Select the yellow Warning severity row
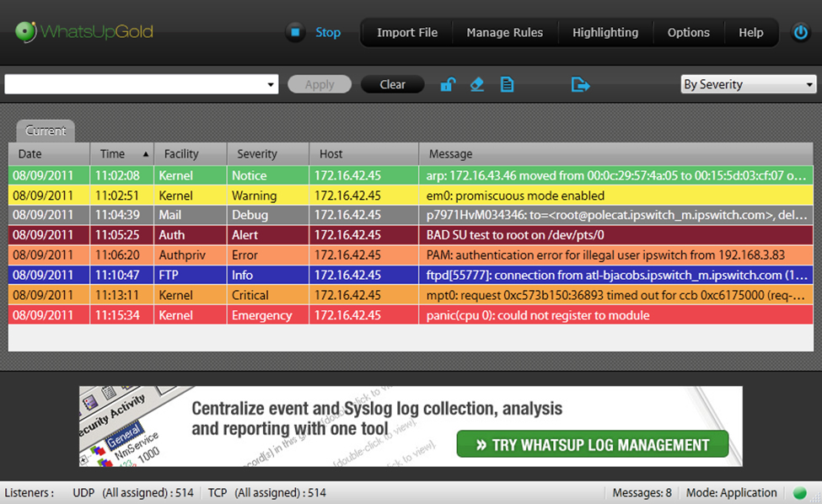This screenshot has height=504, width=822. tap(411, 196)
